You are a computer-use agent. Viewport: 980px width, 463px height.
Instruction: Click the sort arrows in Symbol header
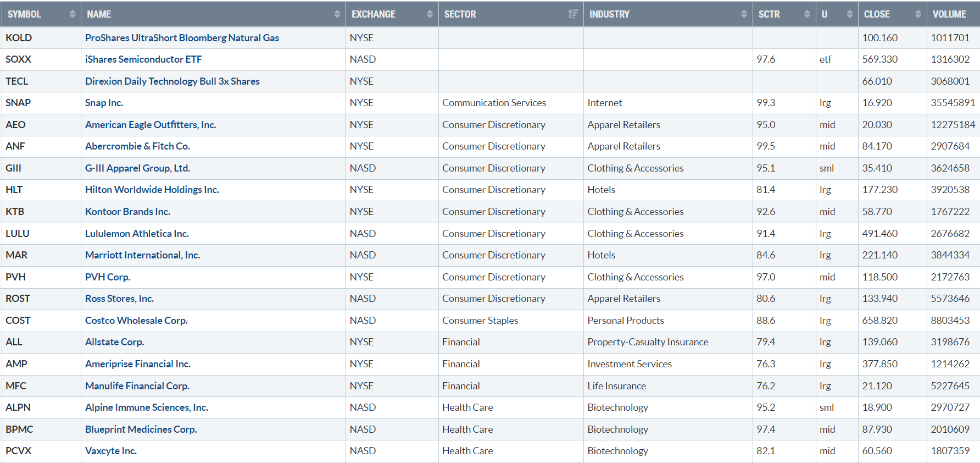73,14
